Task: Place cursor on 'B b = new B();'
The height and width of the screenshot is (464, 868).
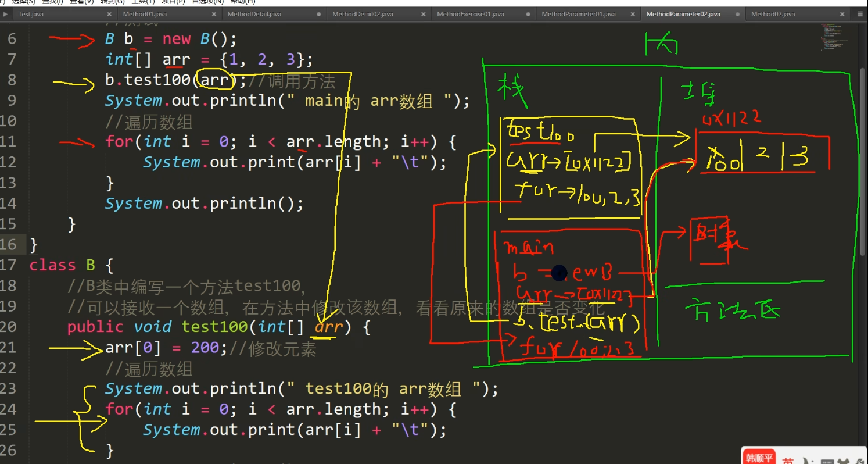Action: (171, 39)
